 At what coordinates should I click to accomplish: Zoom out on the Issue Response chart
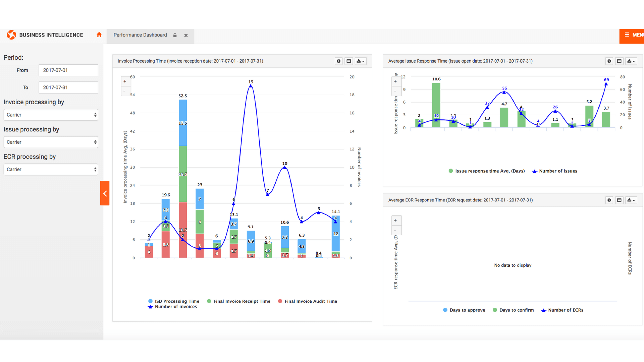coord(395,91)
